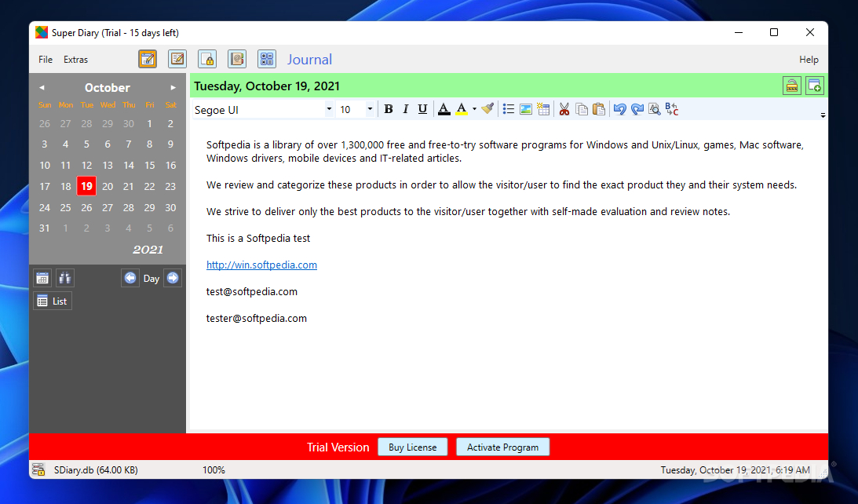This screenshot has height=504, width=858.
Task: Click the 100% zoom status value
Action: tap(214, 470)
